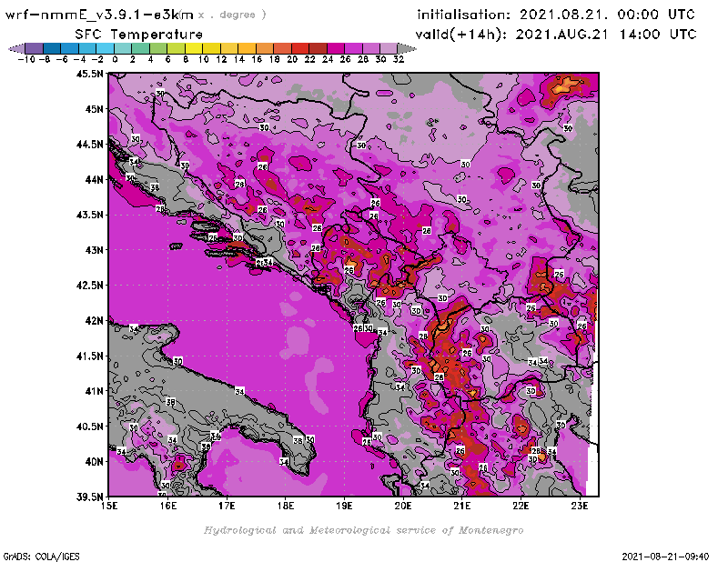
Task: Click the valid(+14h) forecast time text
Action: click(556, 35)
